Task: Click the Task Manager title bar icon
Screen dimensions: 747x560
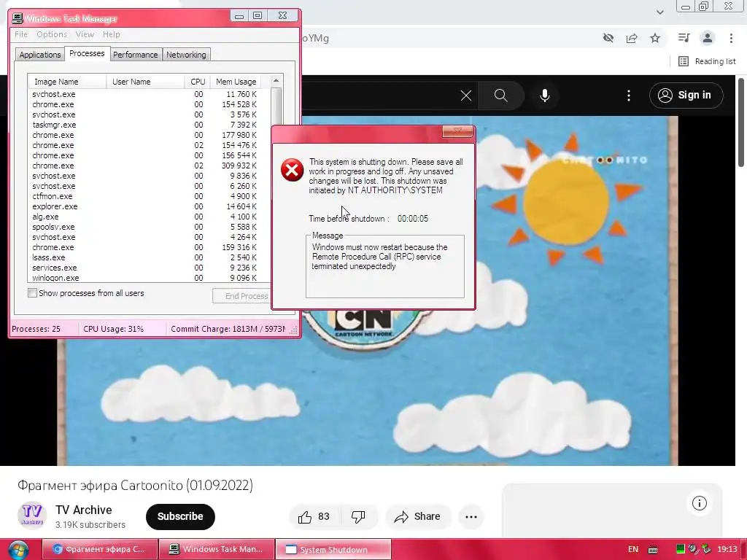Action: point(18,18)
